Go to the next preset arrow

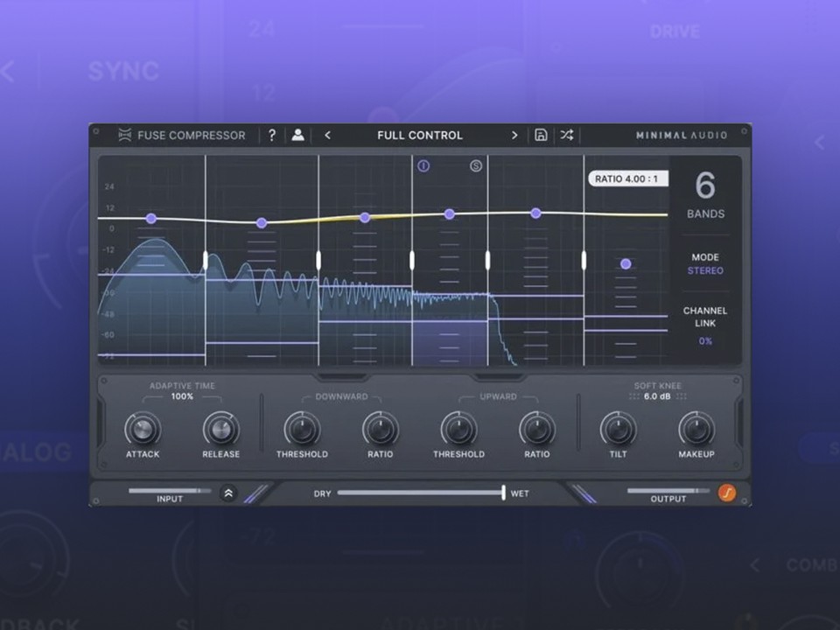tap(514, 136)
